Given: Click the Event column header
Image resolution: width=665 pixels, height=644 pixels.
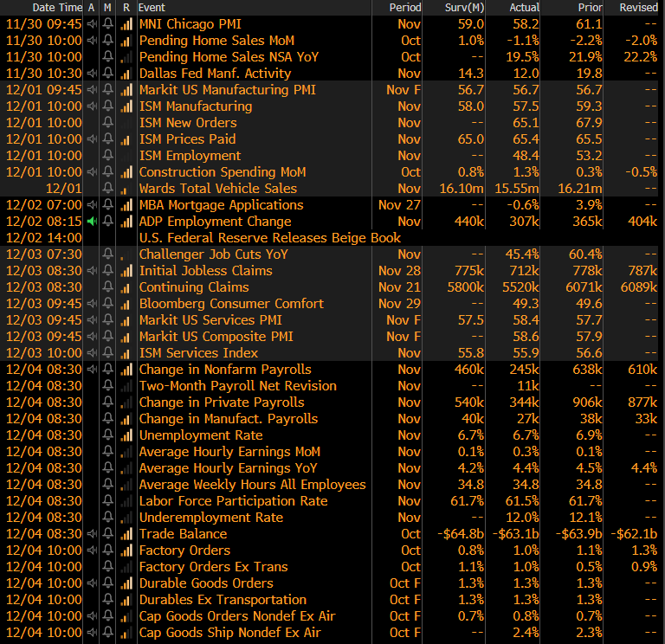Looking at the screenshot, I should [152, 7].
